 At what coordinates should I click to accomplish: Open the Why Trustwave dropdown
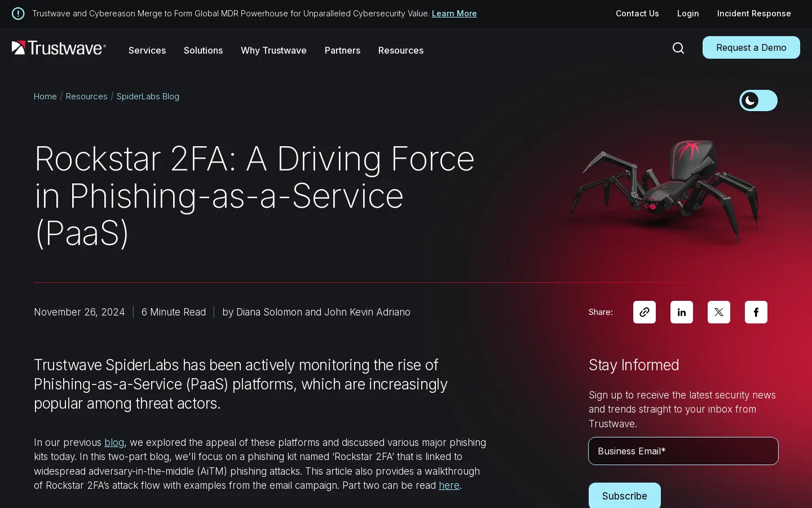(273, 50)
